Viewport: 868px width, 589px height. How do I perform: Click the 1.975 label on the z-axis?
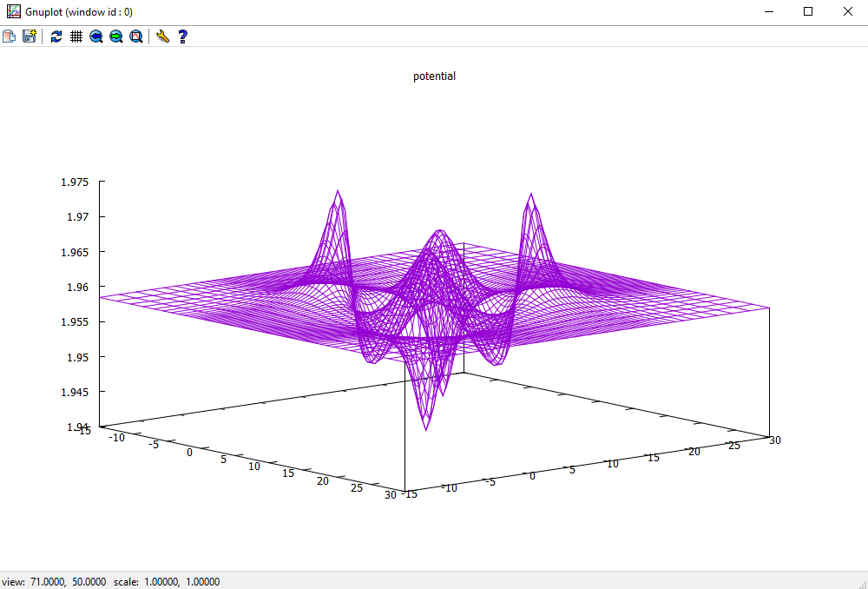pyautogui.click(x=74, y=182)
